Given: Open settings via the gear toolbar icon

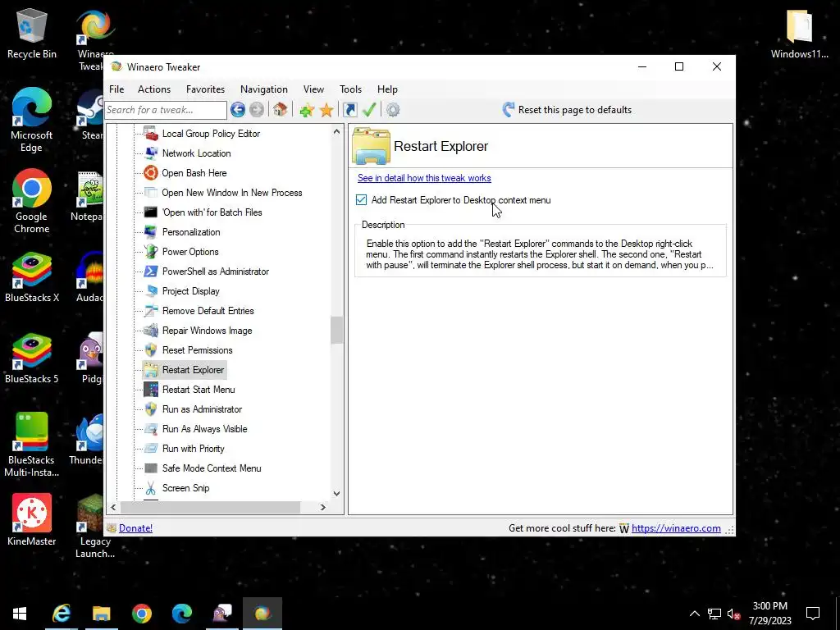Looking at the screenshot, I should (393, 110).
